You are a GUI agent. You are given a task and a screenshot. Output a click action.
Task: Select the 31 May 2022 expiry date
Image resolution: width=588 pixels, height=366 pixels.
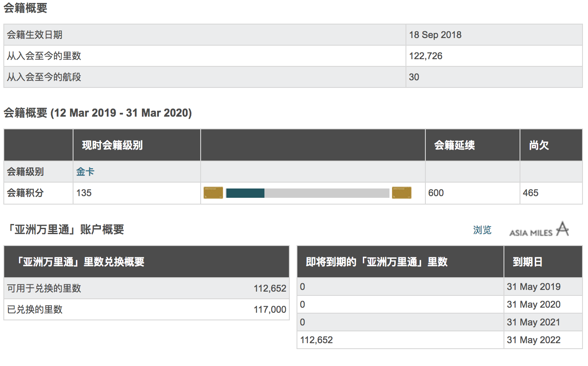(x=534, y=340)
